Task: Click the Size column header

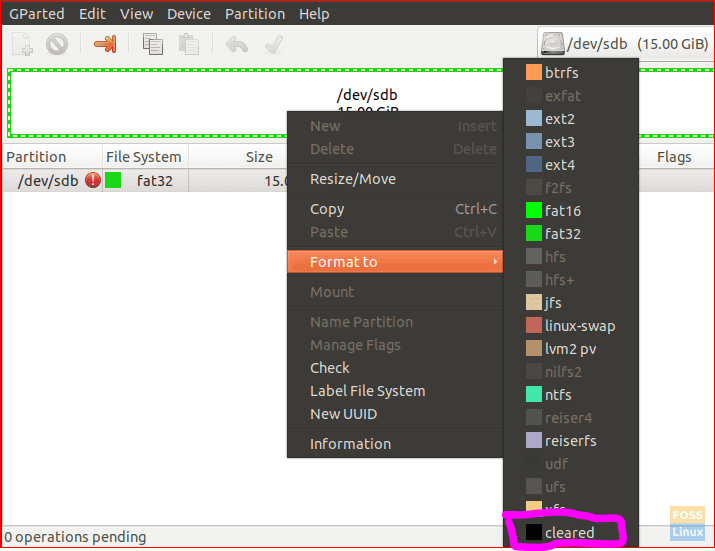Action: point(238,156)
